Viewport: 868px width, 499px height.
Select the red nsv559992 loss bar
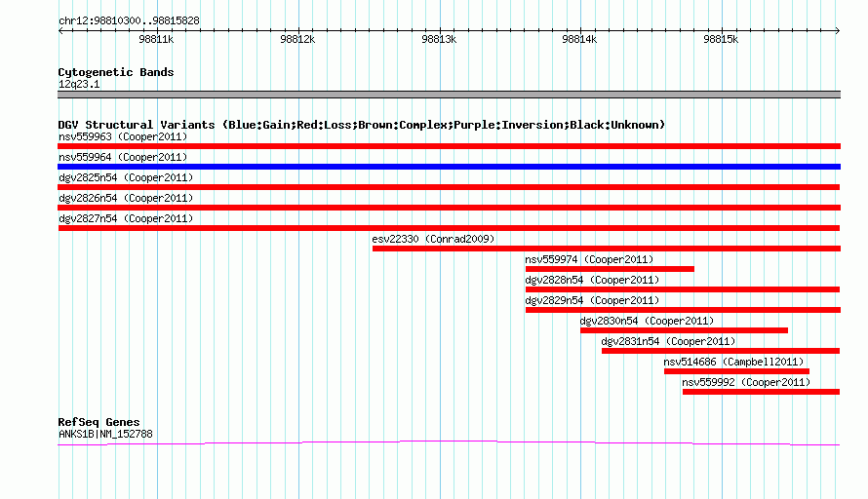pyautogui.click(x=761, y=392)
